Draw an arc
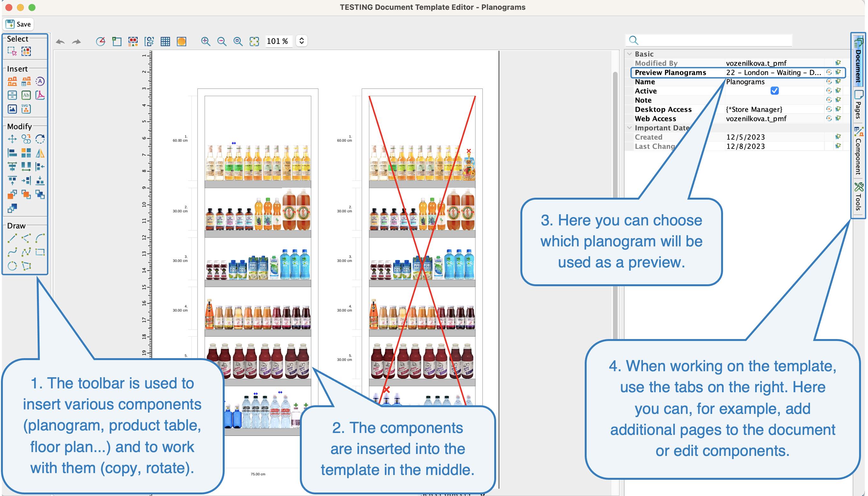This screenshot has width=868, height=496. [x=40, y=238]
